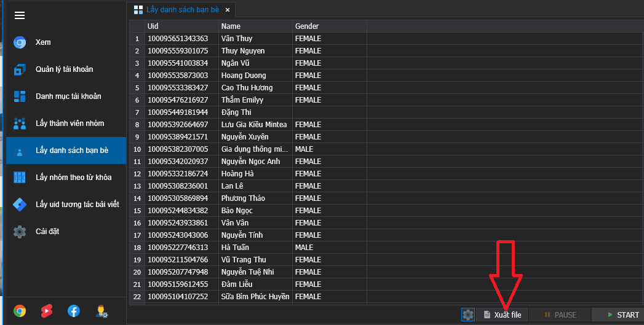This screenshot has height=325, width=644.
Task: Select the name Lan Lê
Action: pyautogui.click(x=233, y=186)
